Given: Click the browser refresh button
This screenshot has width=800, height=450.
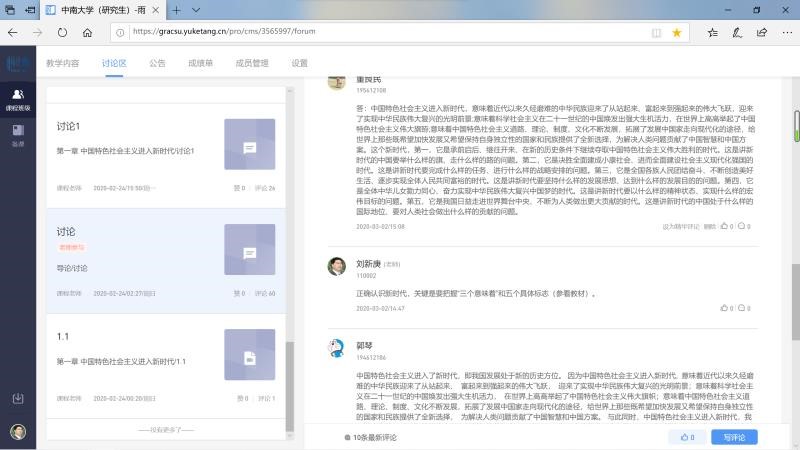Looking at the screenshot, I should tap(62, 32).
